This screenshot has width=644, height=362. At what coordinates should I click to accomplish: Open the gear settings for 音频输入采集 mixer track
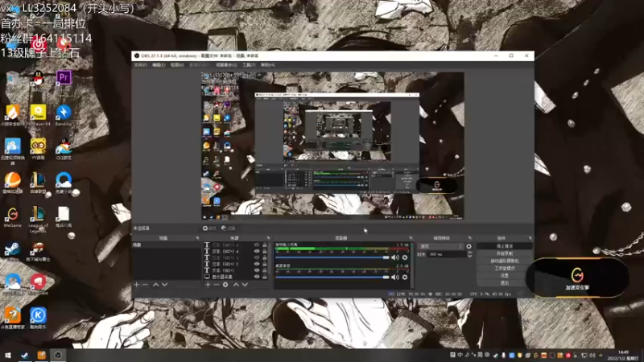point(405,257)
